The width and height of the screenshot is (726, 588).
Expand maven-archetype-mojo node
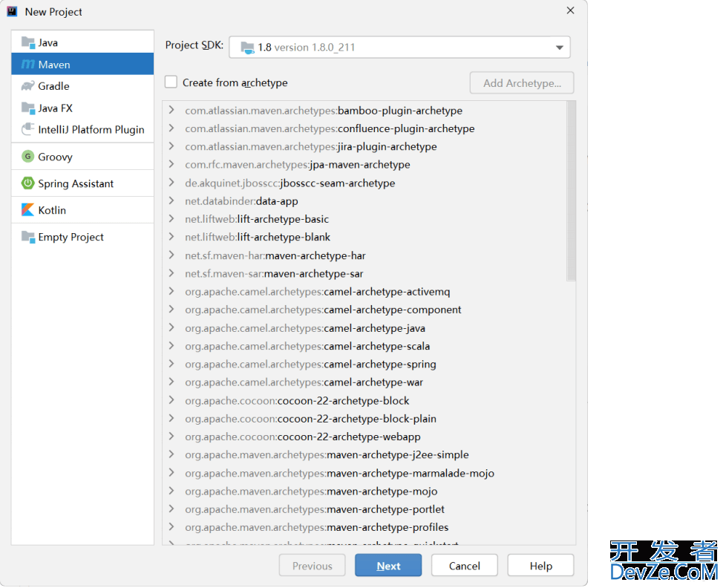[171, 491]
